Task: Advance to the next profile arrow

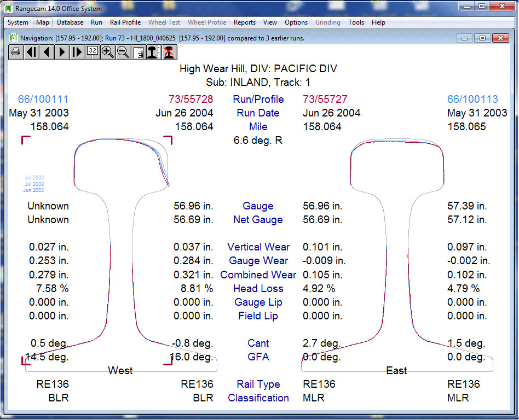Action: (x=62, y=52)
